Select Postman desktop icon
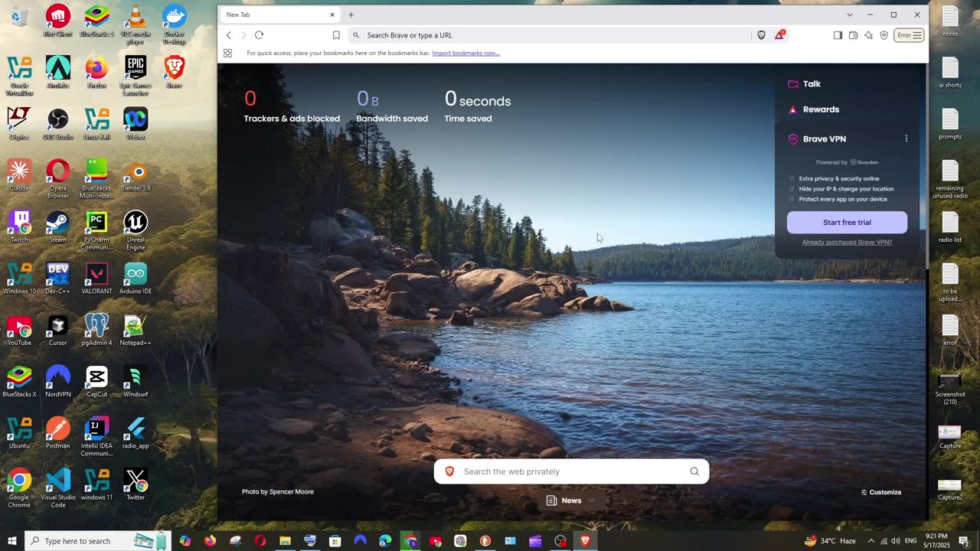The height and width of the screenshot is (551, 980). pos(57,432)
